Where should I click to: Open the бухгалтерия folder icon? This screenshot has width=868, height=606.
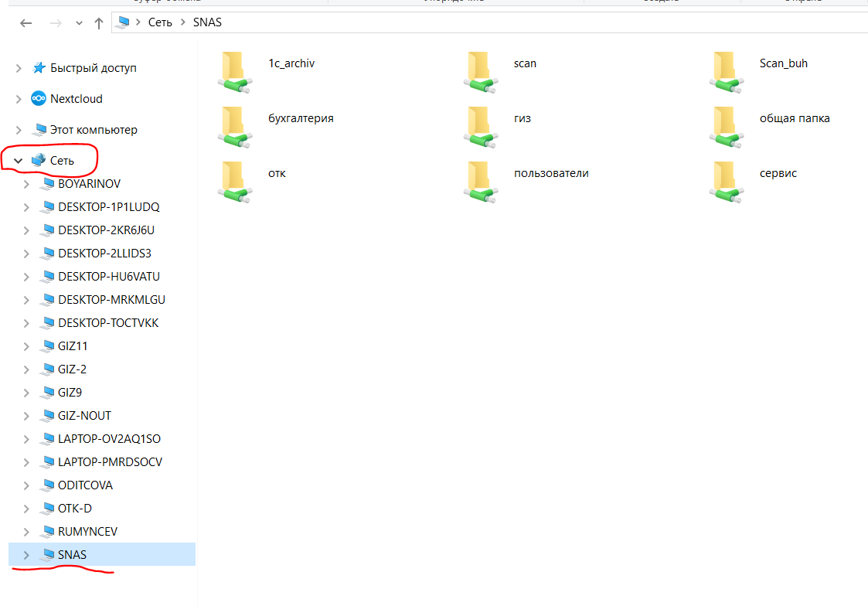pos(234,127)
